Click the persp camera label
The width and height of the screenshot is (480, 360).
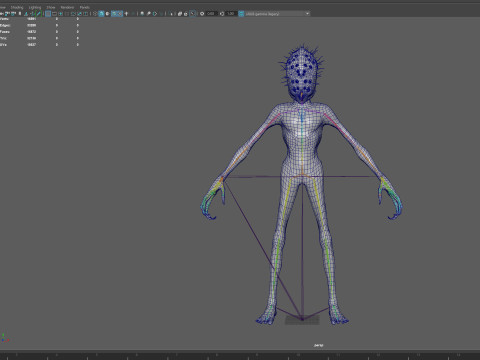[x=318, y=345]
